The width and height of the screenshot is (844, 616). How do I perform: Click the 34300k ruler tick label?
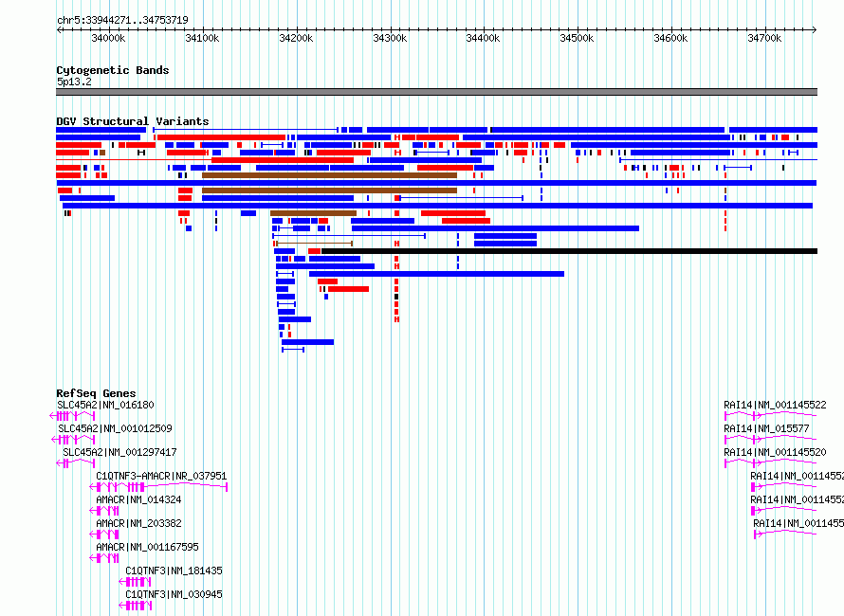[x=390, y=38]
